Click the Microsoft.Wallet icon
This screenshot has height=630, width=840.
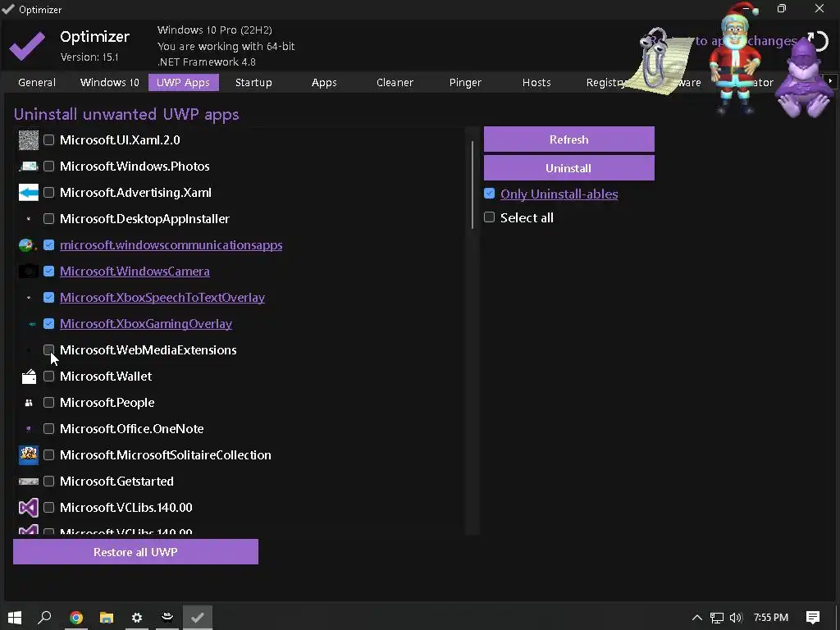click(29, 377)
